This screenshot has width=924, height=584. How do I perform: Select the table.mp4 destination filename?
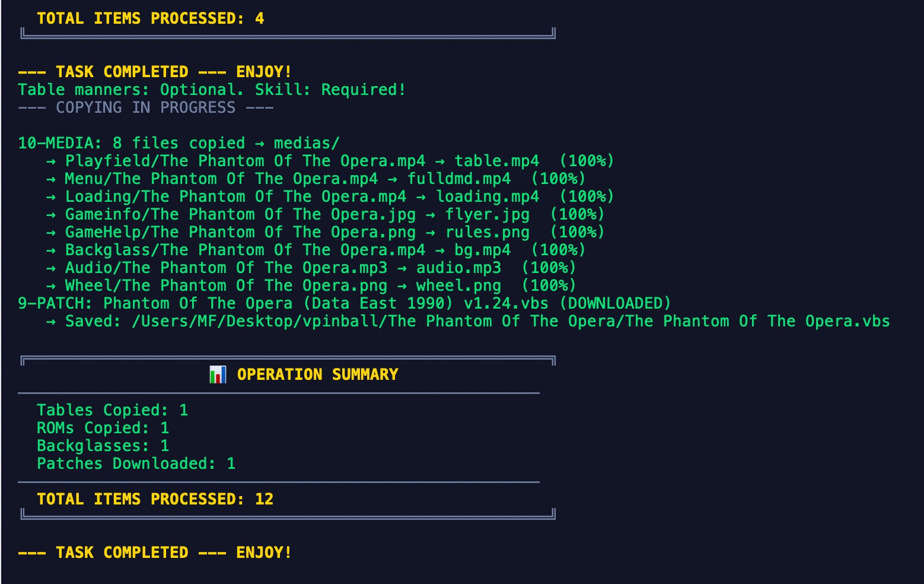coord(496,161)
